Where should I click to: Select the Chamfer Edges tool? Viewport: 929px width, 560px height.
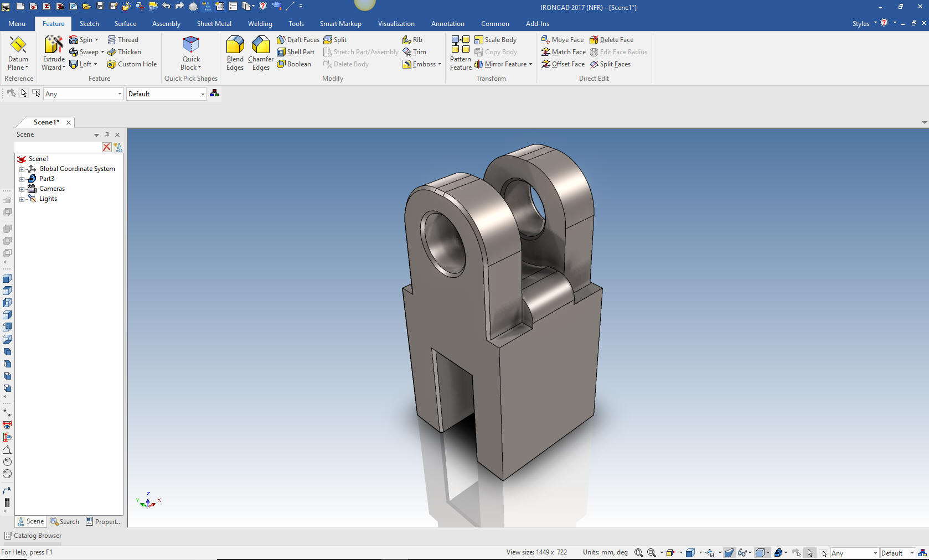(260, 45)
